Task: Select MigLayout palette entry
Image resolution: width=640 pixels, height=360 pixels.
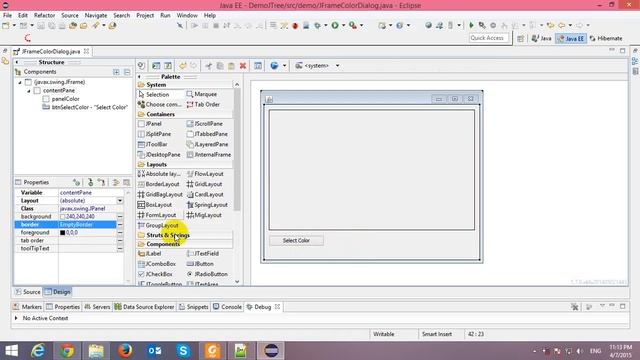Action: pyautogui.click(x=204, y=215)
